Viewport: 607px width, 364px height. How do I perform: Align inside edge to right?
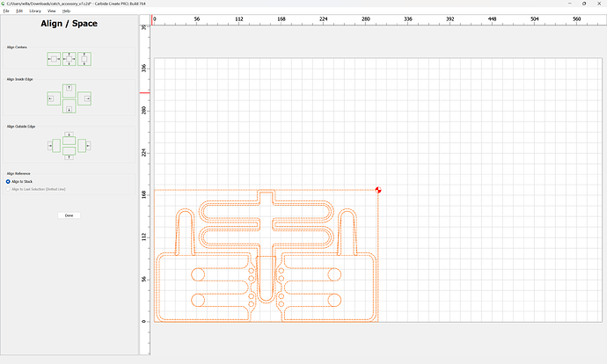[x=84, y=98]
